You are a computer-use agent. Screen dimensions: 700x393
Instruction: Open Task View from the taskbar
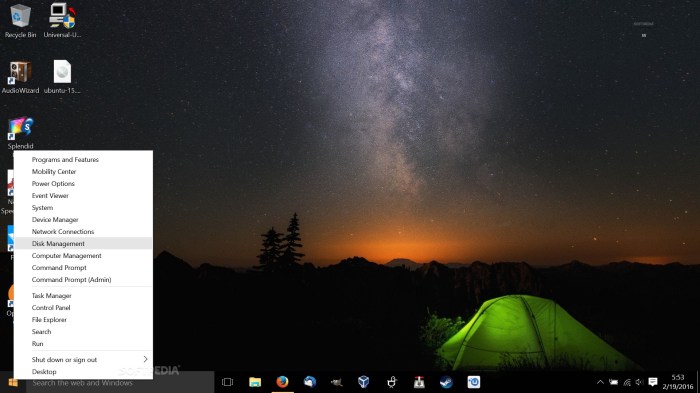[228, 382]
